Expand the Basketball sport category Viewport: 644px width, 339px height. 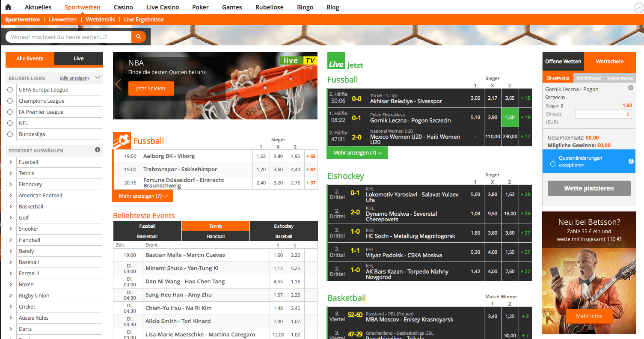(x=11, y=207)
